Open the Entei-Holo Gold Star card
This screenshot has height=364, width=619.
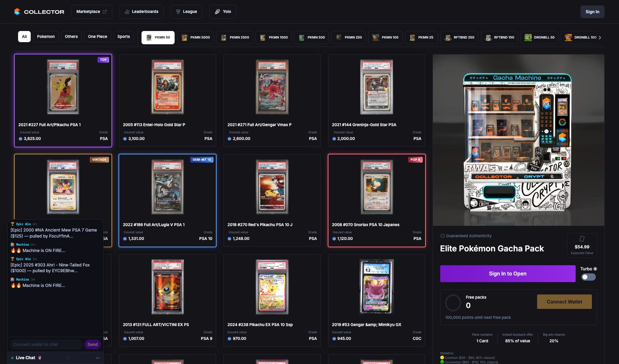(167, 101)
